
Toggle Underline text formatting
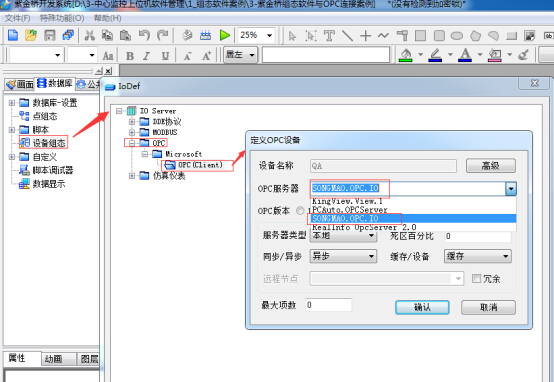click(165, 56)
